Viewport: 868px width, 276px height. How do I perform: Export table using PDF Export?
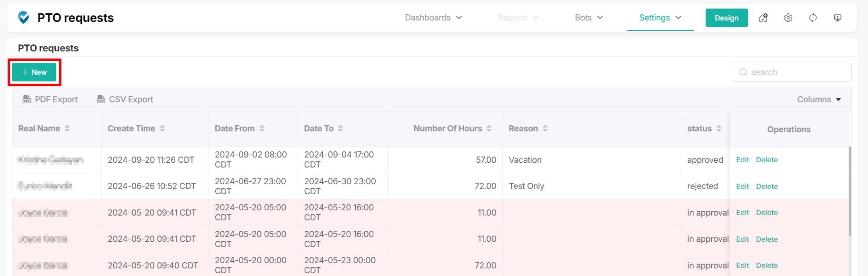(50, 99)
